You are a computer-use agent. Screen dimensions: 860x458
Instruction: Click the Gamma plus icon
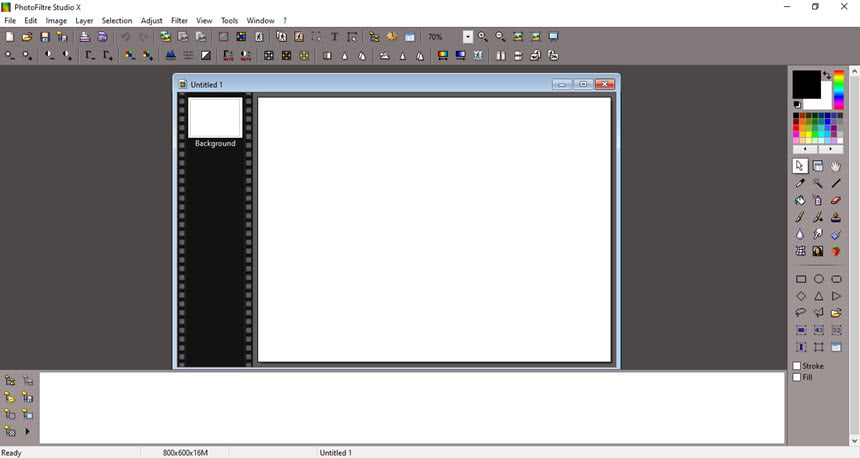coord(108,55)
